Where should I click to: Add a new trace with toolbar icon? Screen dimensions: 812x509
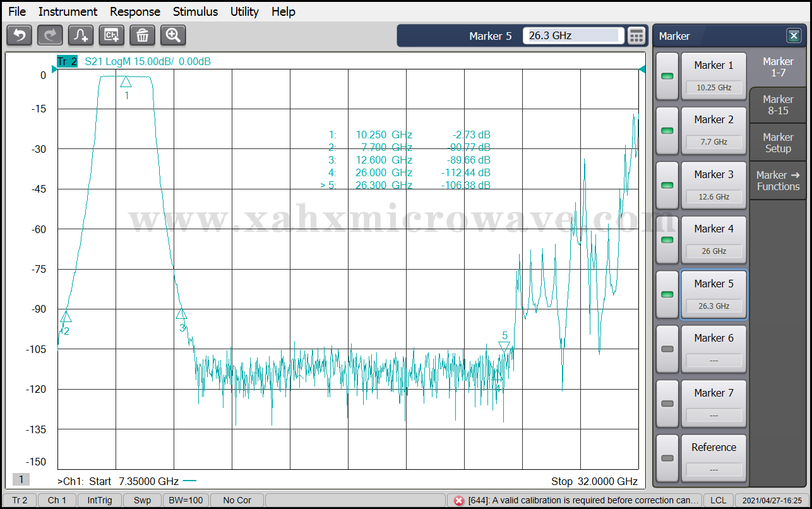[x=81, y=35]
